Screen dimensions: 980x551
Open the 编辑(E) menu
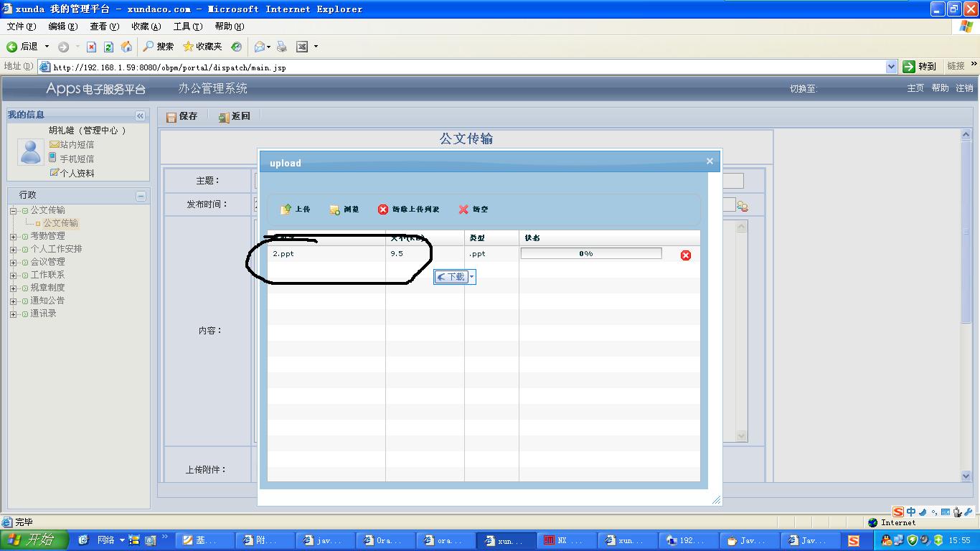pos(63,27)
